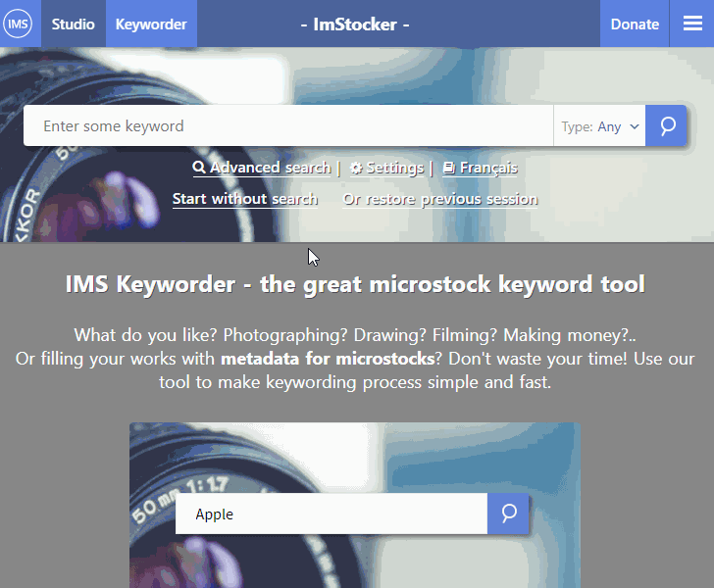
Task: Expand the Type: Any dropdown
Action: (599, 126)
